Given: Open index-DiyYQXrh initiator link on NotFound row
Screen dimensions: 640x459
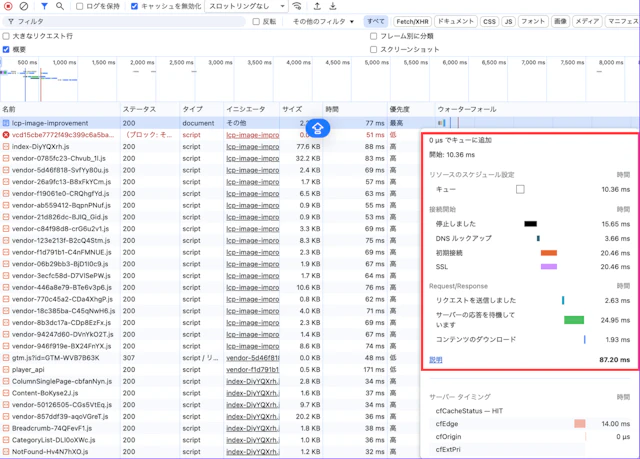Looking at the screenshot, I should click(253, 452).
